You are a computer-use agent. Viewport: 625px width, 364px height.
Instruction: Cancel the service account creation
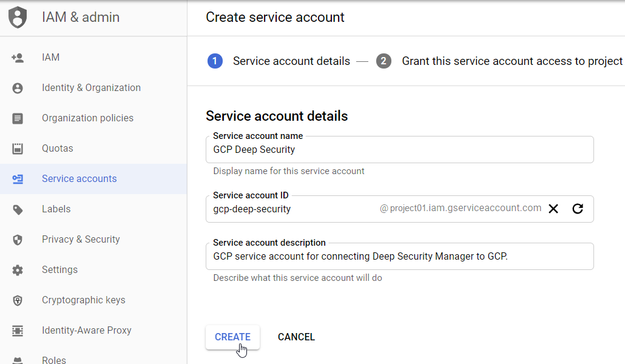296,337
